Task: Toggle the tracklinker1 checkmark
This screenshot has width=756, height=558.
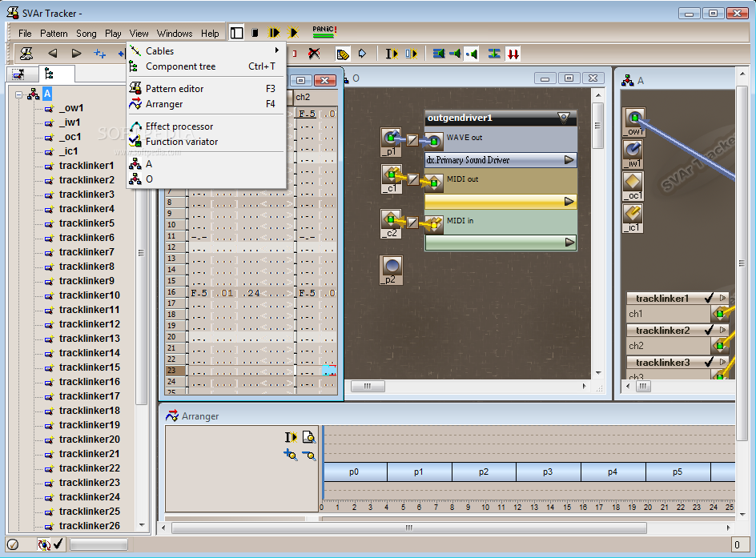Action: tap(709, 299)
